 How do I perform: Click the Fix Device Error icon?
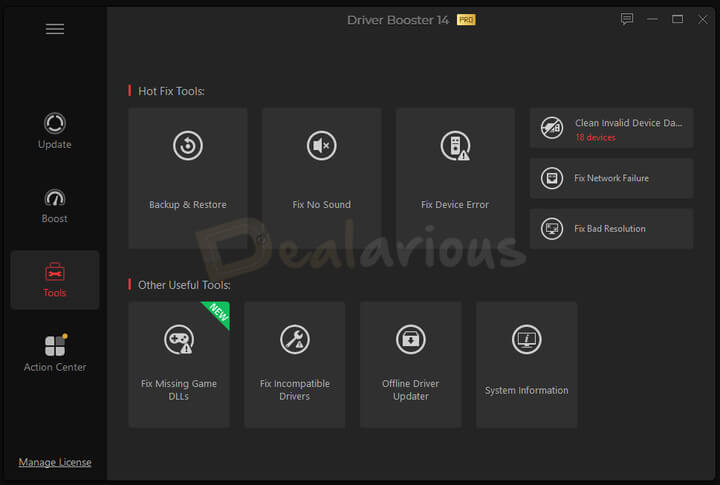[x=455, y=146]
